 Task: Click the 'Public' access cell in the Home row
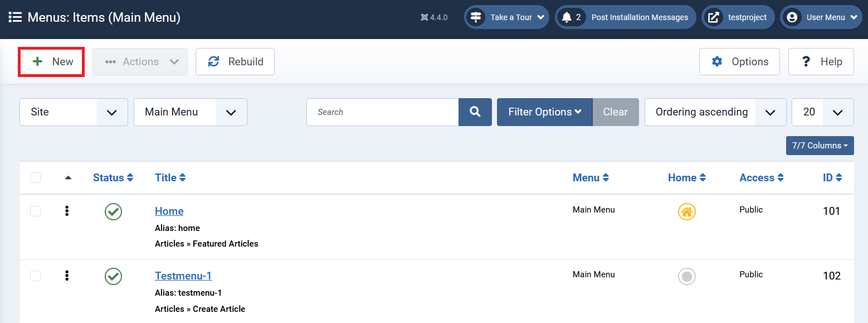(x=751, y=210)
